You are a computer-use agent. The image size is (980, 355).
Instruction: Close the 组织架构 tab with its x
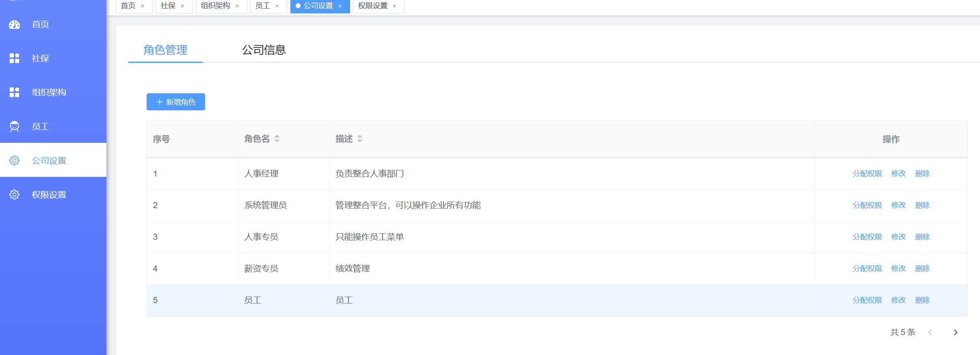tap(237, 6)
